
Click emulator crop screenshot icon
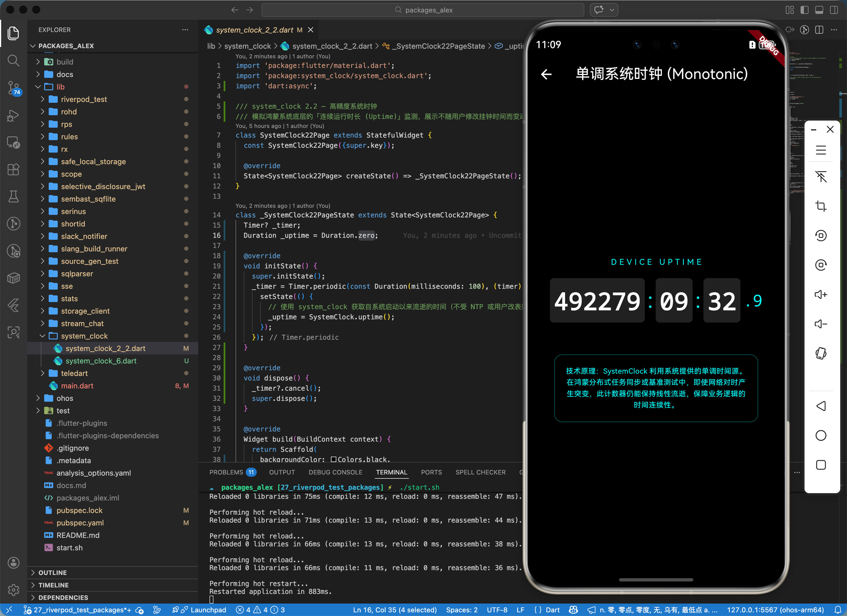pyautogui.click(x=820, y=206)
